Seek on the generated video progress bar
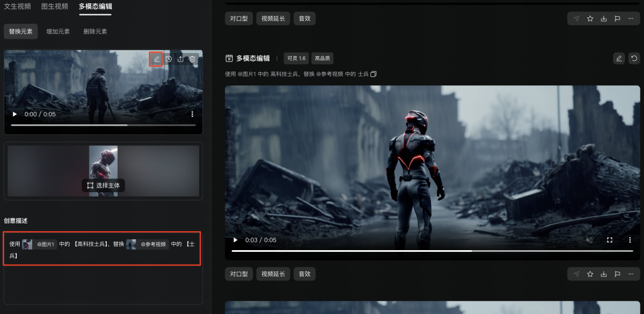This screenshot has height=314, width=644. 432,251
